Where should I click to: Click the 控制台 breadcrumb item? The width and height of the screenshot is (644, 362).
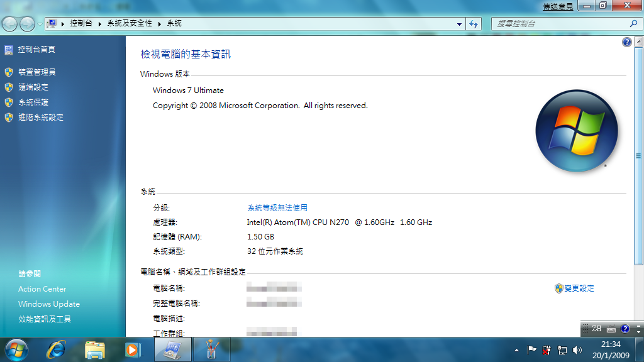click(81, 23)
